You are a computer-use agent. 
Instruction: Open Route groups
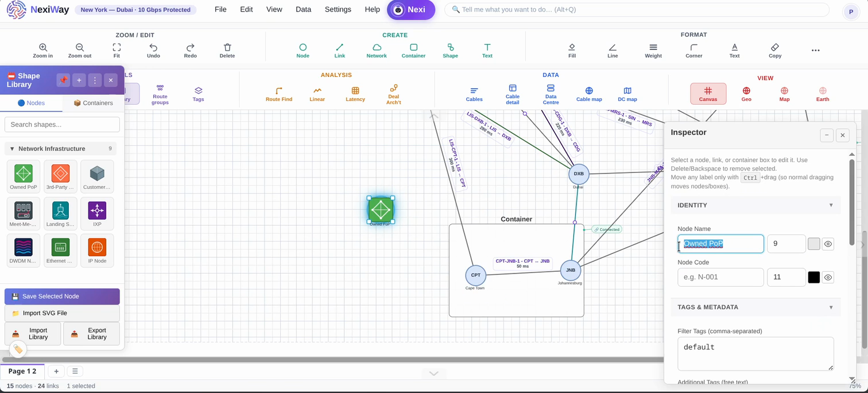160,94
